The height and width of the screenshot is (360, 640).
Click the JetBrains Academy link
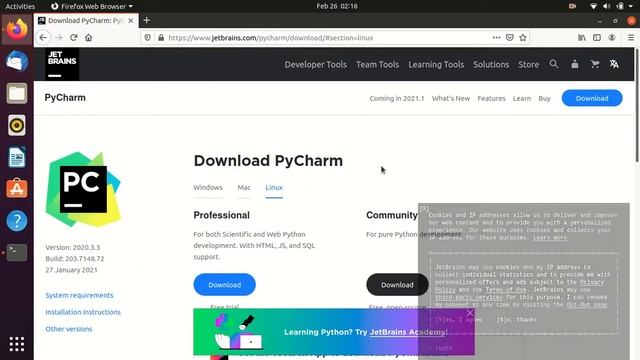pos(408,332)
